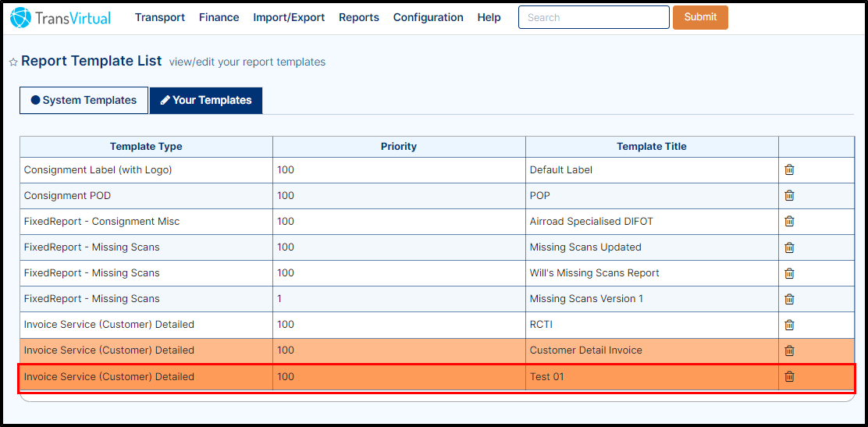Screen dimensions: 868x427
Task: Expand the Reports menu
Action: [359, 17]
